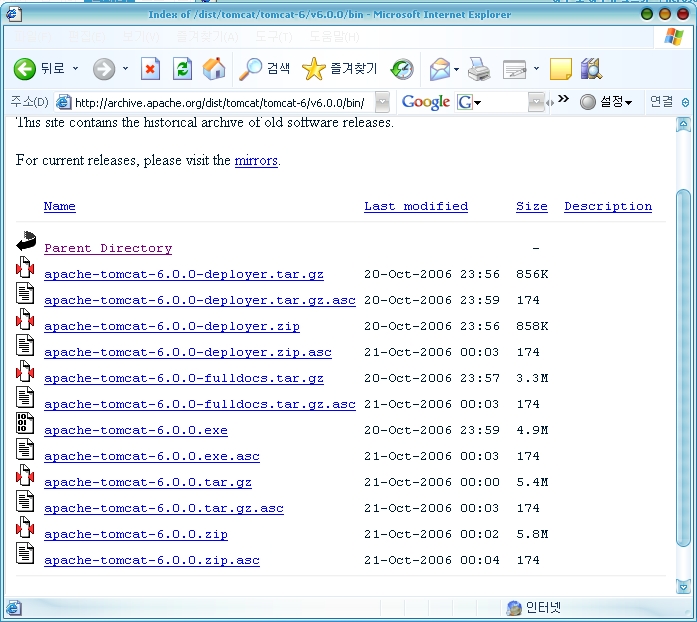Open the Mail button dropdown arrow
The image size is (697, 622).
(x=457, y=69)
